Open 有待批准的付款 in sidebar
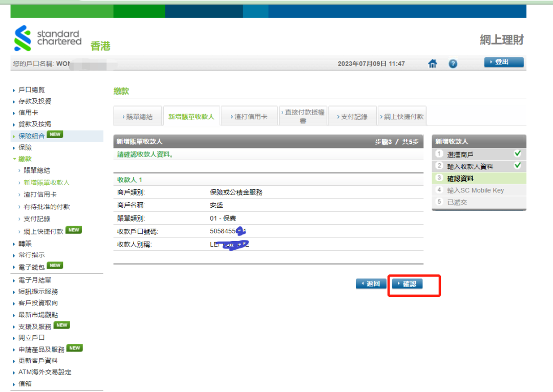This screenshot has height=392, width=553. 47,207
